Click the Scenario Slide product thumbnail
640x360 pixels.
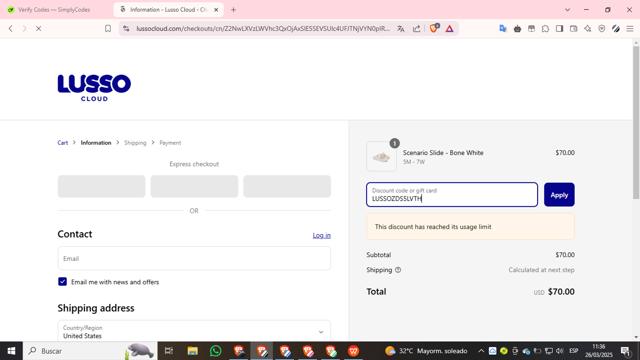click(381, 156)
